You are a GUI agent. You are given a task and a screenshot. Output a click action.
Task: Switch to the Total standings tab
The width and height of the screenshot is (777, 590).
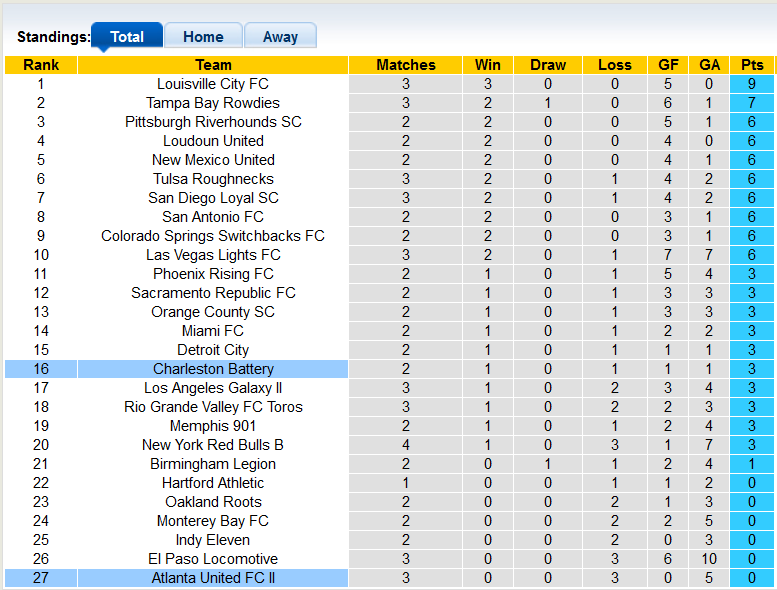point(127,37)
